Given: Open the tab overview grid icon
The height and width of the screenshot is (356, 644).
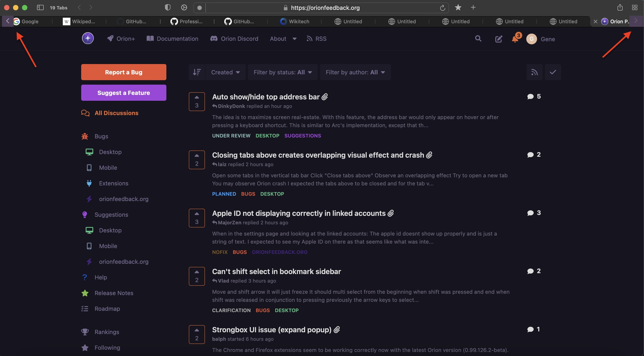Looking at the screenshot, I should pos(635,7).
